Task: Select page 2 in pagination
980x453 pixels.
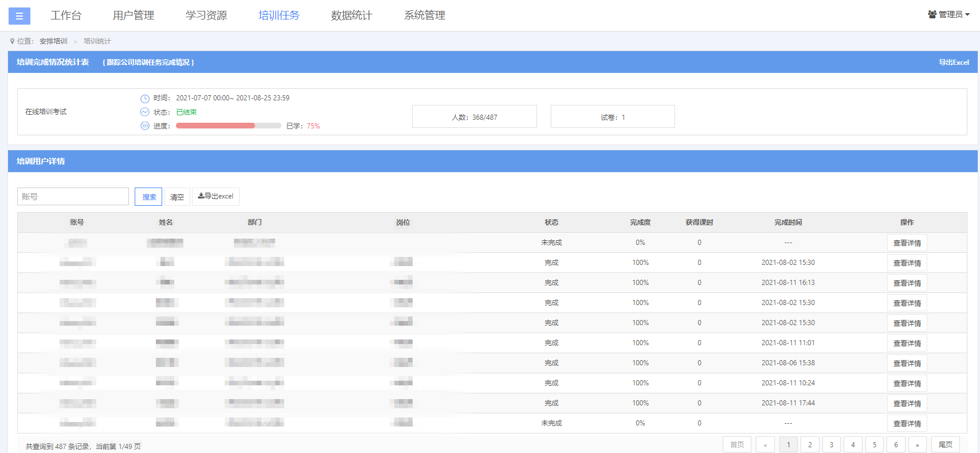Action: (x=810, y=445)
